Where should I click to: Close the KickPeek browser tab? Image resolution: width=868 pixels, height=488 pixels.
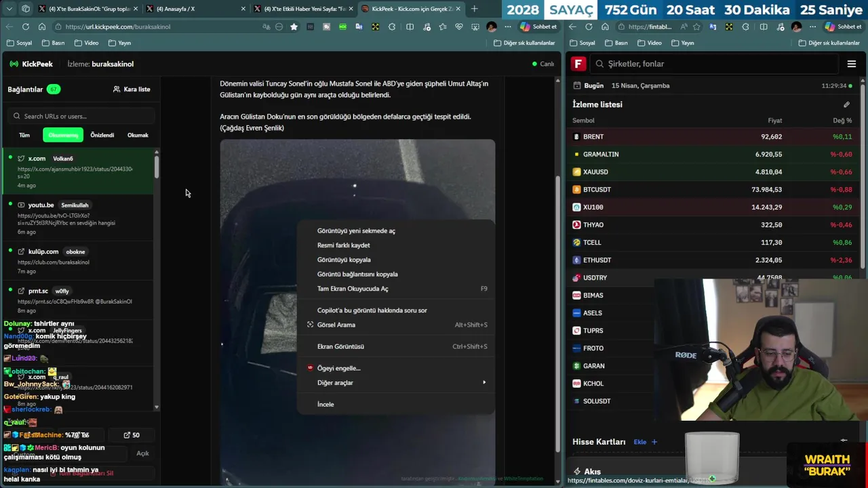coord(458,9)
